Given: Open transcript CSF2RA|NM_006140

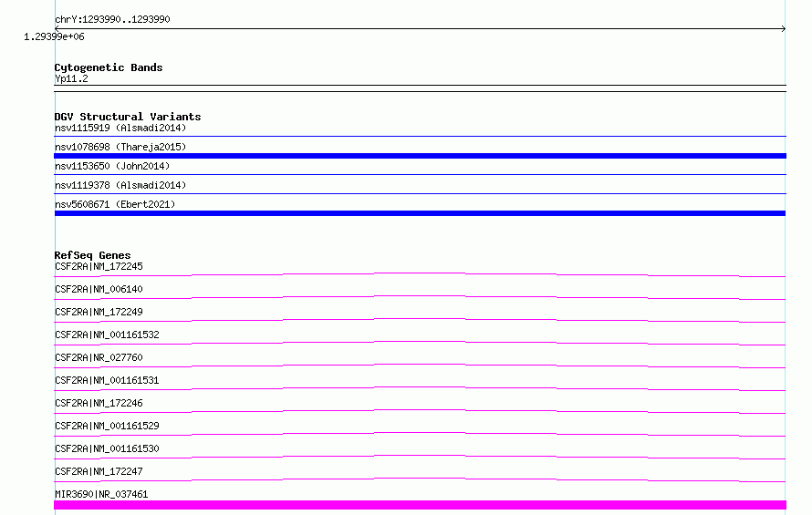Looking at the screenshot, I should click(99, 289).
